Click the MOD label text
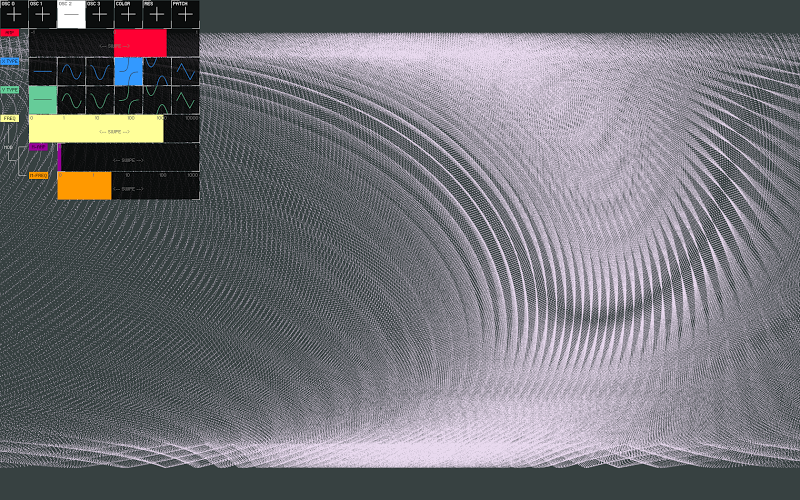800x500 pixels. 8,147
